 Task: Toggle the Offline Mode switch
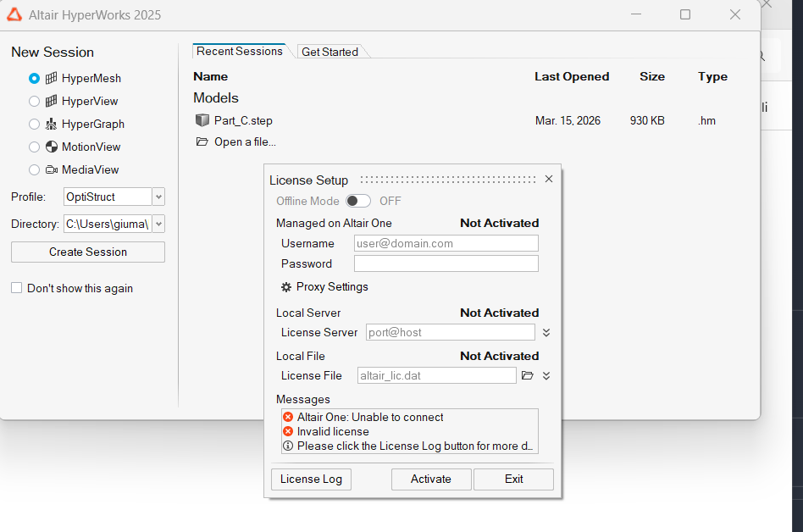pos(358,201)
